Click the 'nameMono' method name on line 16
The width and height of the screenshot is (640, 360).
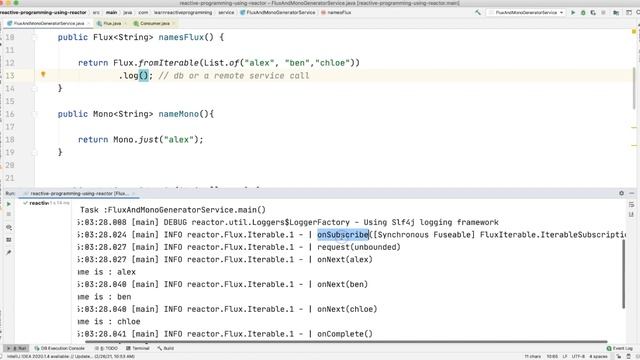(179, 114)
